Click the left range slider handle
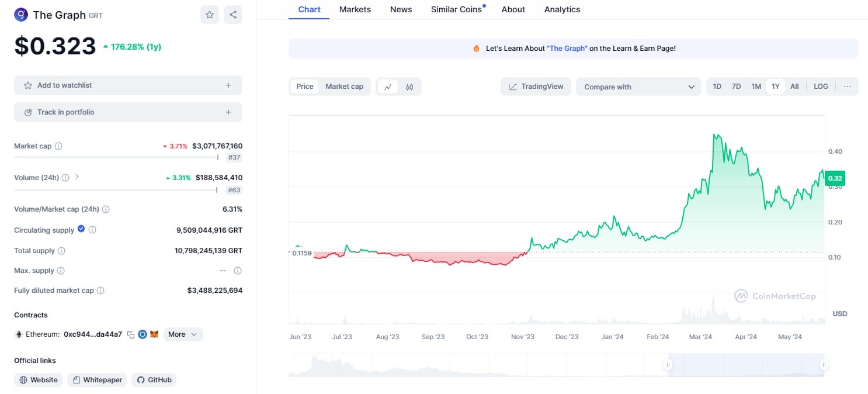 point(668,365)
